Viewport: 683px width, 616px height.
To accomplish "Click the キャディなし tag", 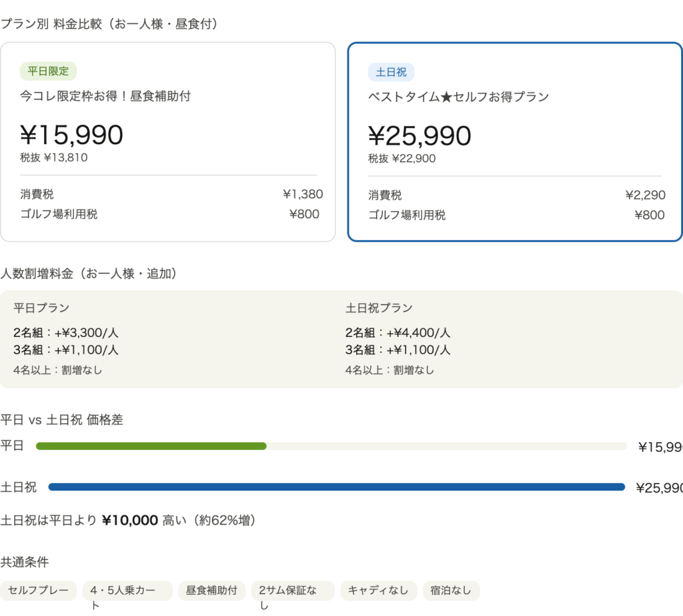I will click(380, 590).
